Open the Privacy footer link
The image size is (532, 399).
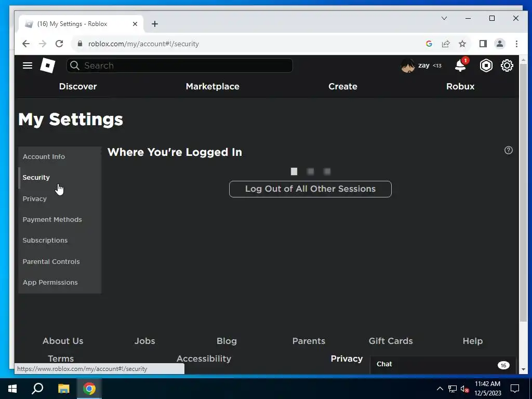347,358
